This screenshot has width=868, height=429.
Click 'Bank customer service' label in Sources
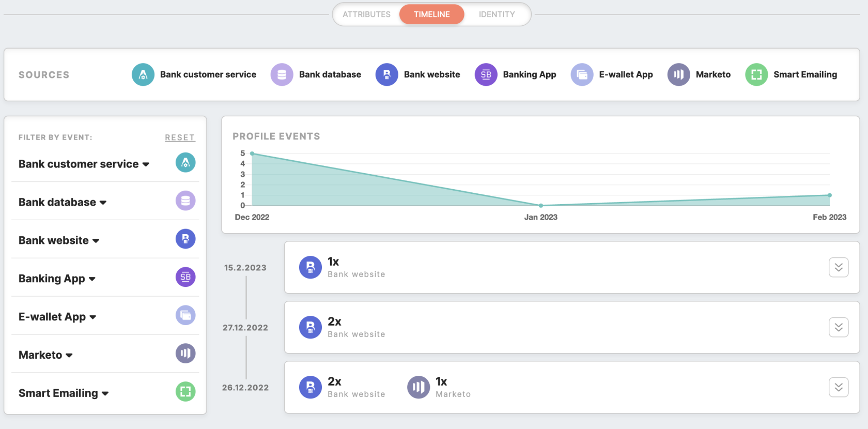coord(208,74)
